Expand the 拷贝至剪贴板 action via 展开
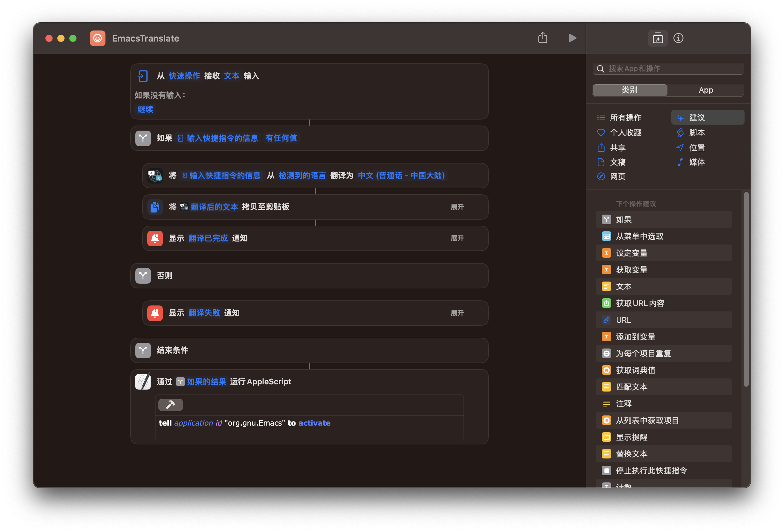 click(x=457, y=207)
